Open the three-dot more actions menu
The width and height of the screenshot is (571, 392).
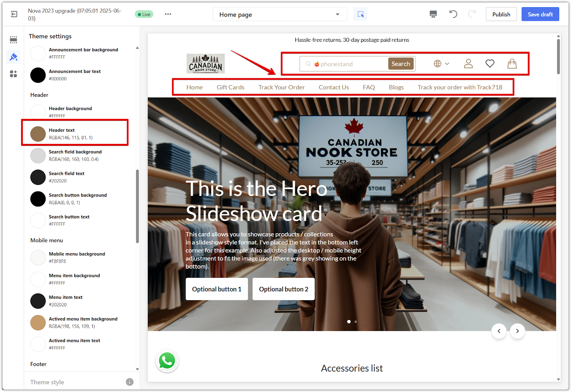point(168,14)
